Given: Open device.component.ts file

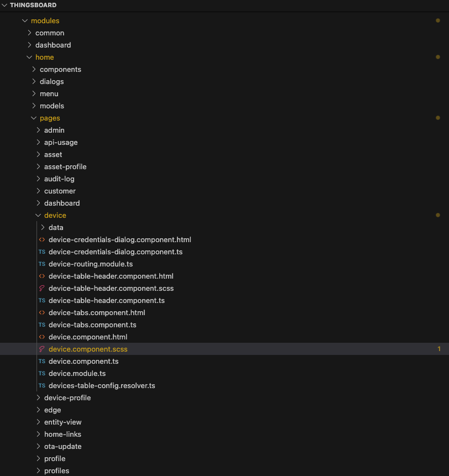Looking at the screenshot, I should point(83,362).
